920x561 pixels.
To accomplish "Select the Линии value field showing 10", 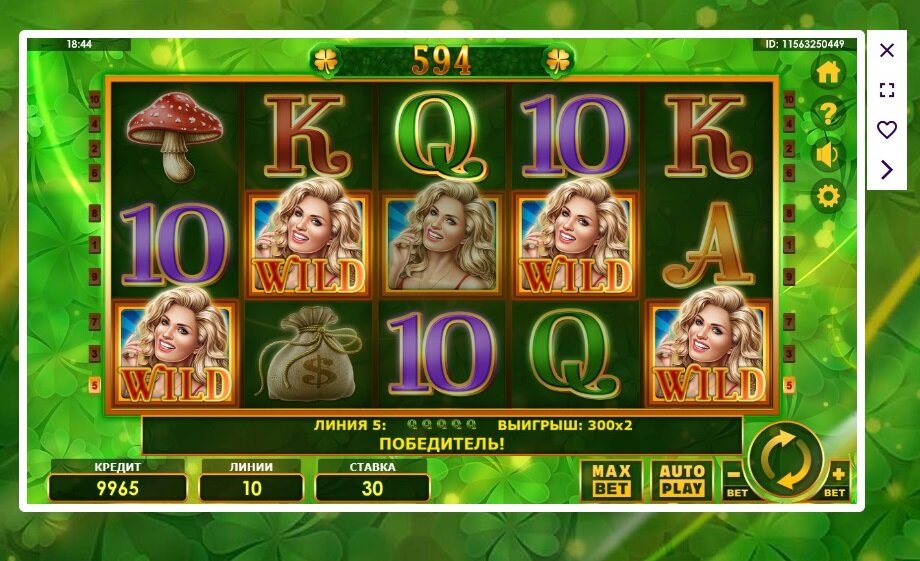I will point(251,488).
